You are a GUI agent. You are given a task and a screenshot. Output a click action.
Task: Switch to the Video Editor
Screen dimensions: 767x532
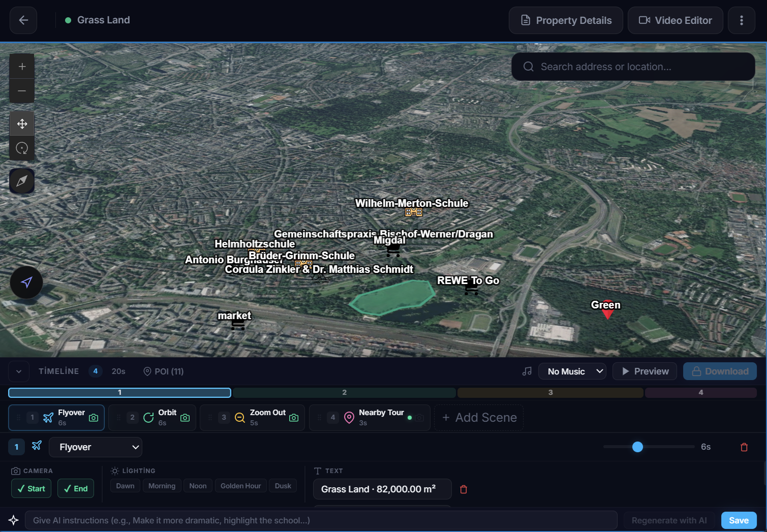675,20
